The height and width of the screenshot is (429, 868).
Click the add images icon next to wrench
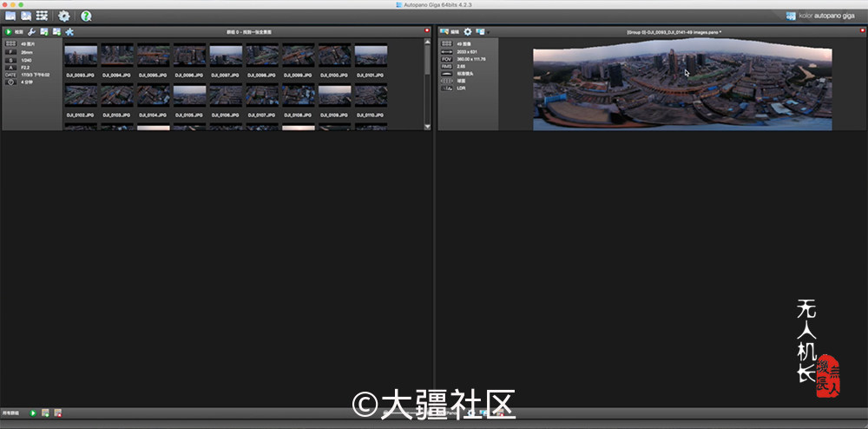pyautogui.click(x=44, y=32)
